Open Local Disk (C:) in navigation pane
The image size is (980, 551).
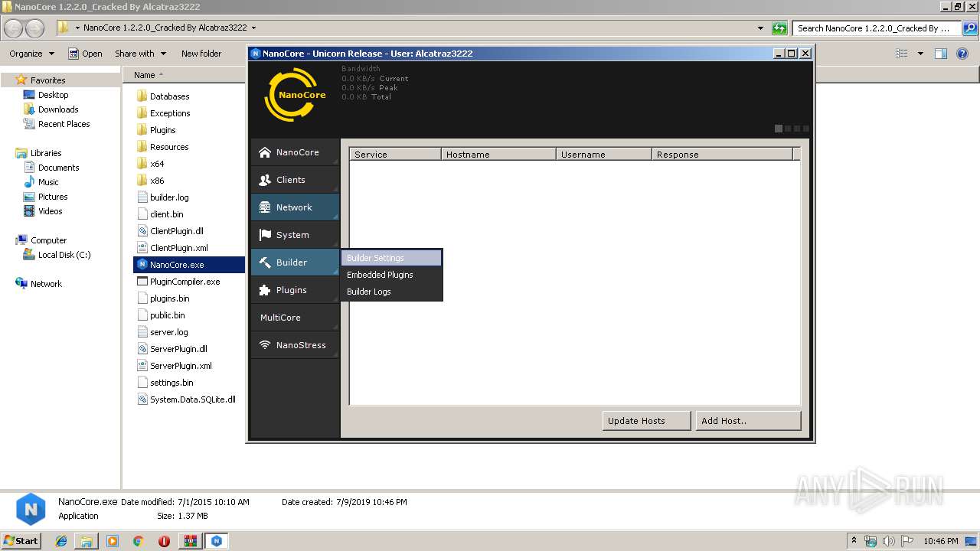(x=57, y=255)
